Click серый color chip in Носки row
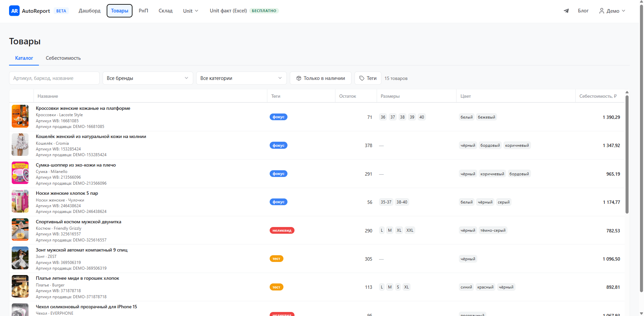The height and width of the screenshot is (316, 644). click(x=503, y=202)
